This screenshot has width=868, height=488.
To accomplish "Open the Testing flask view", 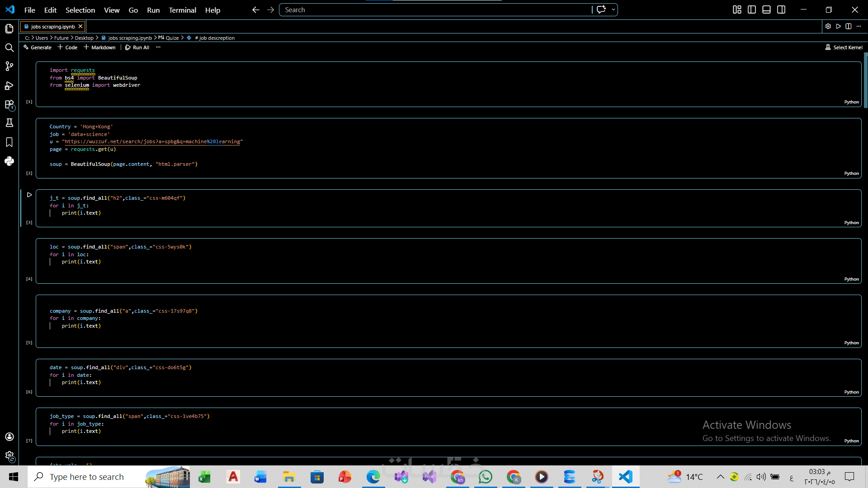I will pos(9,123).
